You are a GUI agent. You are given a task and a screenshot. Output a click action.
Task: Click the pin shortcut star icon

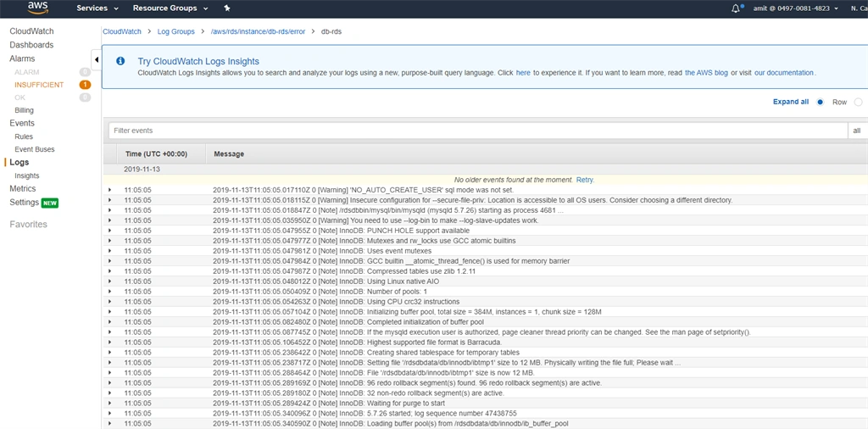[x=227, y=8]
